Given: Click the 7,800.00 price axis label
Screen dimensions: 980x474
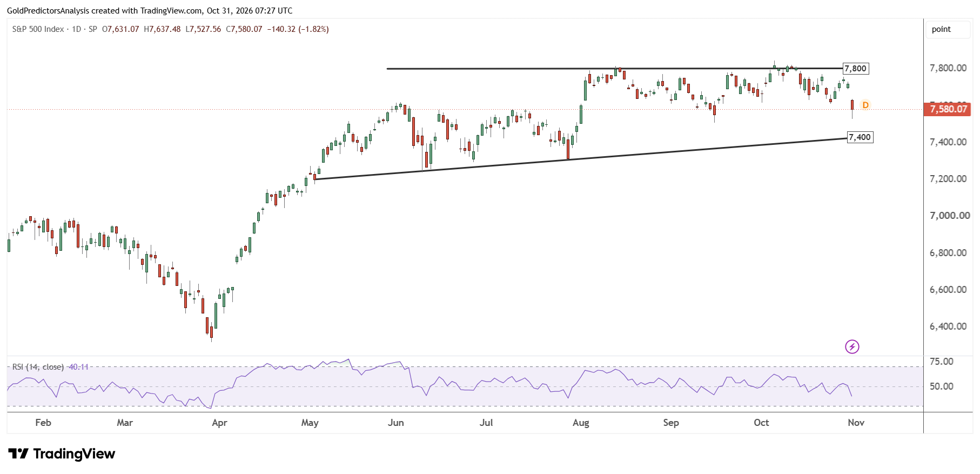Looking at the screenshot, I should pos(948,68).
